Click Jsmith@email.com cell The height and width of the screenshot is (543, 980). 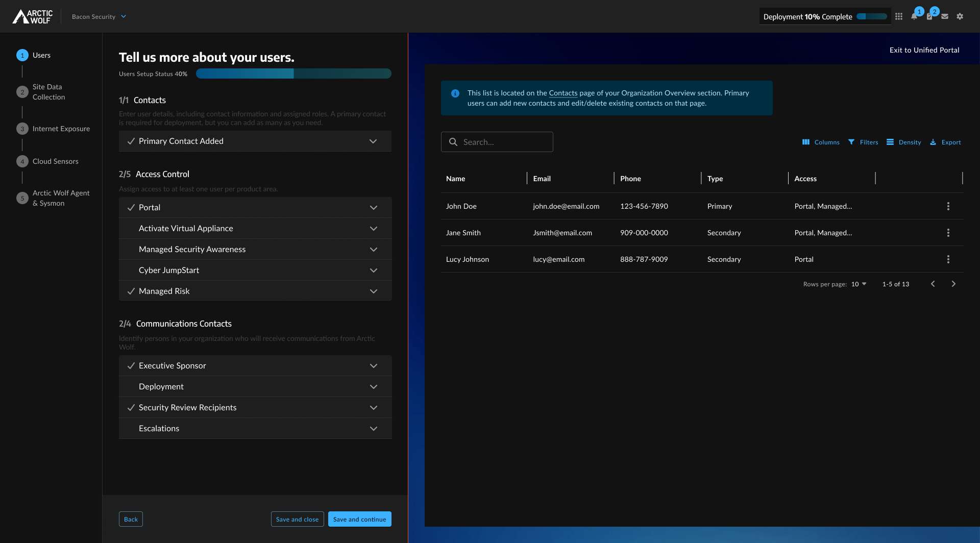(562, 233)
